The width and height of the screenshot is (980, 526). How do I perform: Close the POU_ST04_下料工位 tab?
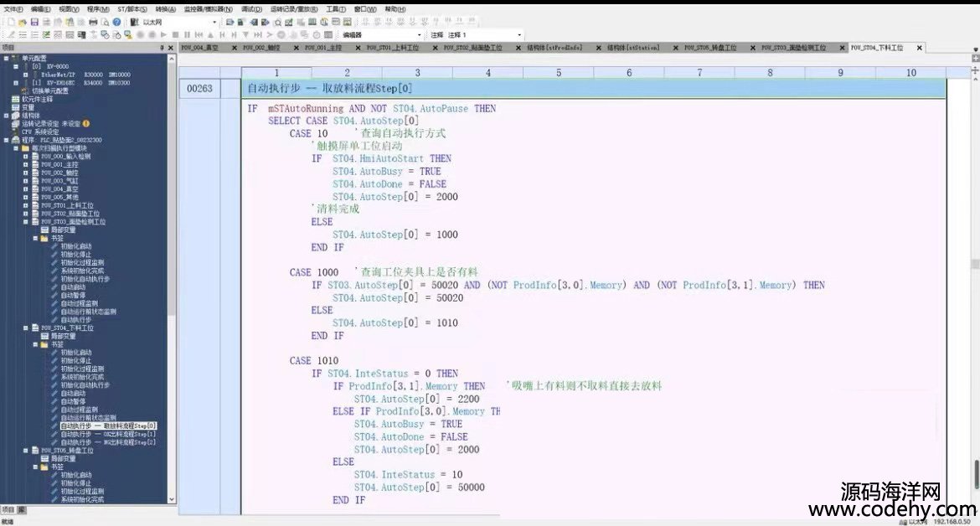coord(920,48)
